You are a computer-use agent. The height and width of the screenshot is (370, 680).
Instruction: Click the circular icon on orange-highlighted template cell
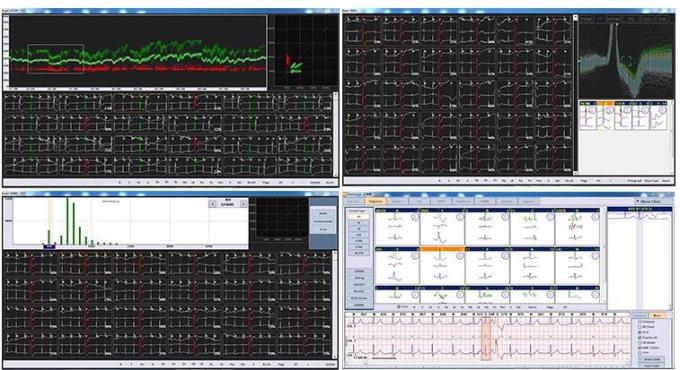click(x=460, y=256)
